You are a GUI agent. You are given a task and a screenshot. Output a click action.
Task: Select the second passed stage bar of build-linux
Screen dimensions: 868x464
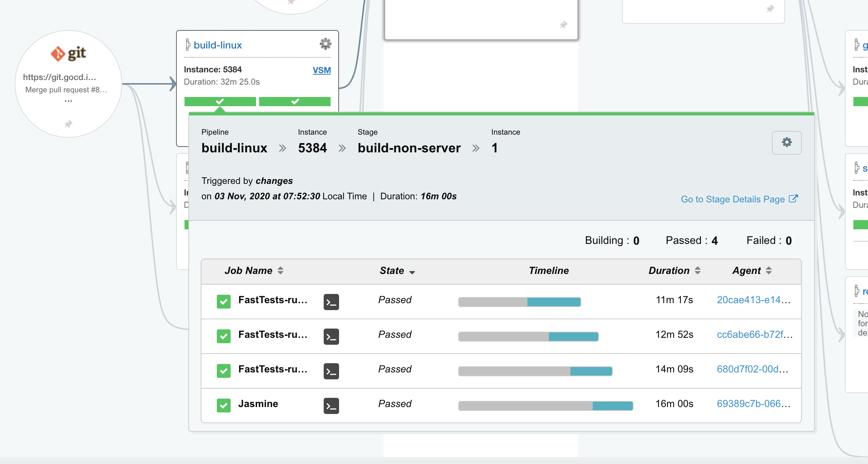(x=295, y=102)
